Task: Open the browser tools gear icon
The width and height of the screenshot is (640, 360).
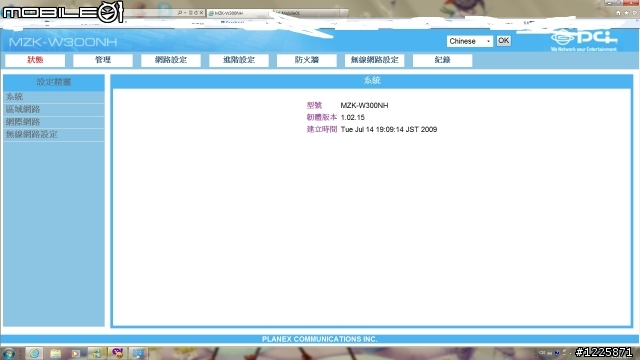Action: pos(635,13)
